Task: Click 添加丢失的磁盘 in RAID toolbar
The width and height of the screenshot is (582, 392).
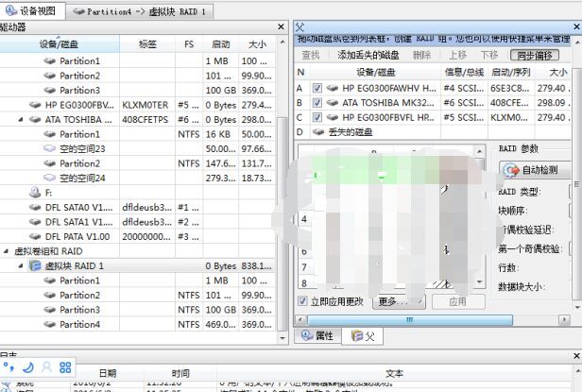Action: (x=370, y=56)
